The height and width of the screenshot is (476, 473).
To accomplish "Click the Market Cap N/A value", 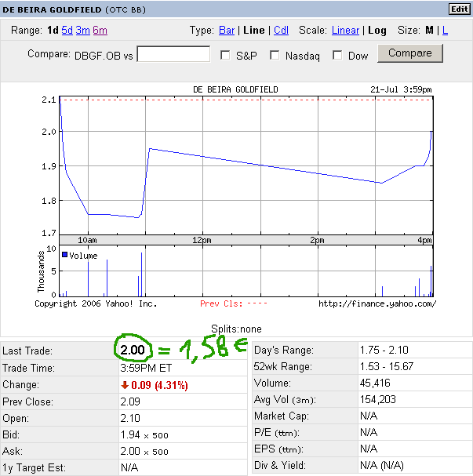I will (x=369, y=416).
